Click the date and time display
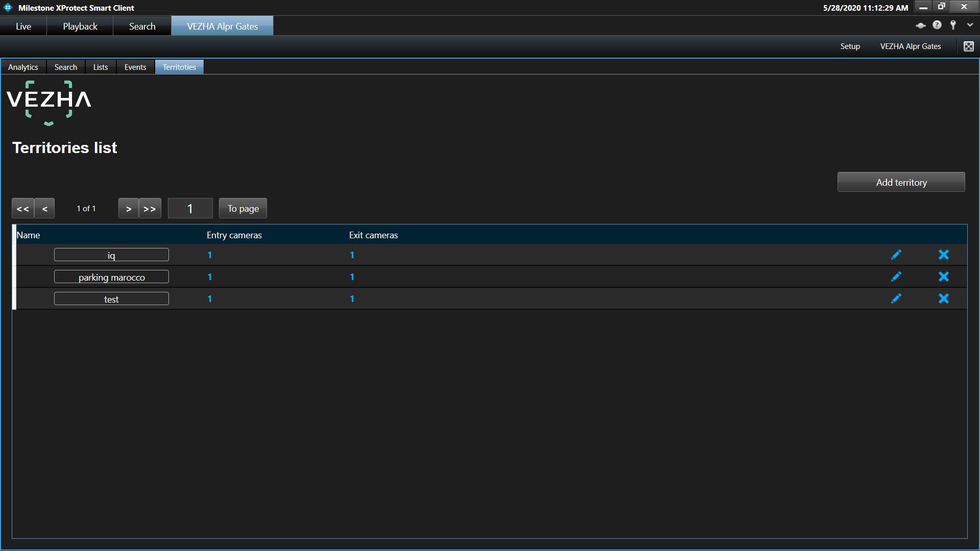 coord(866,8)
